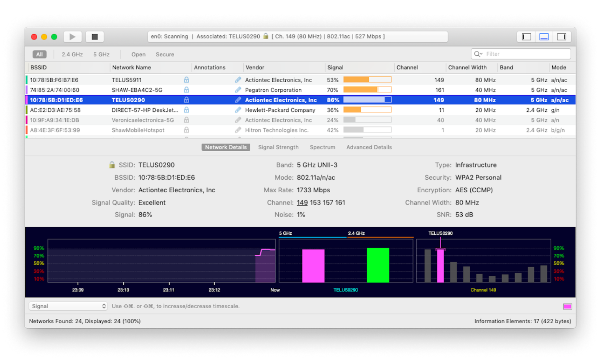Screen dimensions: 599x364
Task: Filter networks by 5 GHz
Action: pos(101,55)
